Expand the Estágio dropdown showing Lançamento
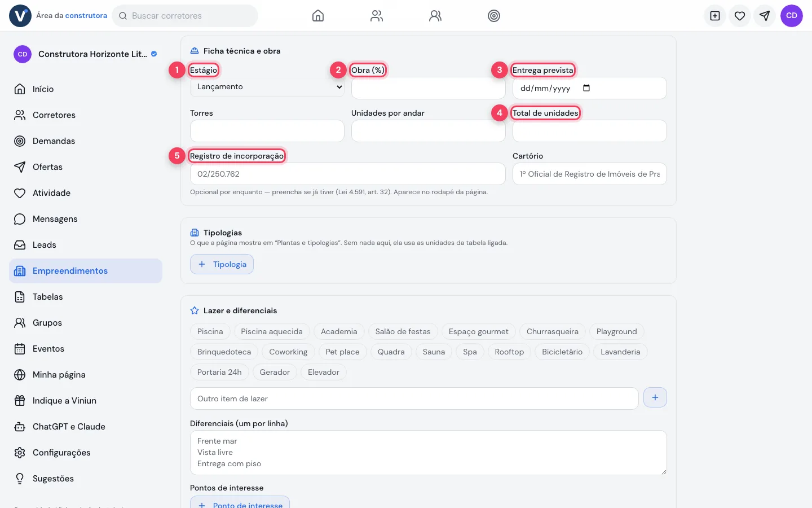The image size is (812, 508). [x=267, y=87]
